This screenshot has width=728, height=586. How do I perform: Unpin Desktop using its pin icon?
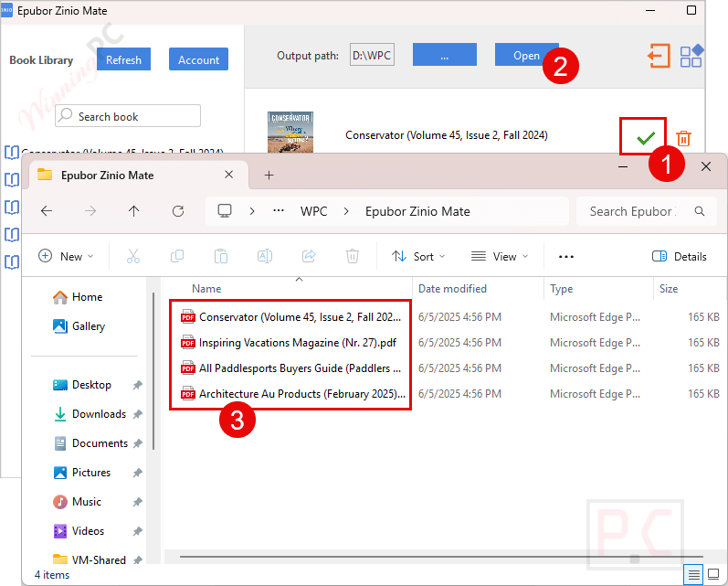(x=137, y=385)
